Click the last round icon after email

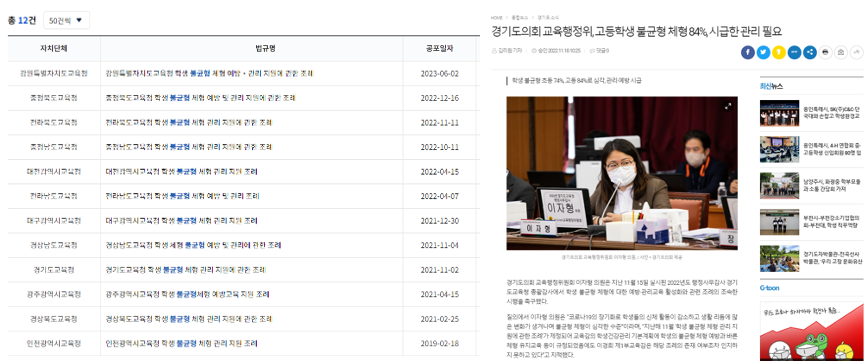pyautogui.click(x=856, y=53)
